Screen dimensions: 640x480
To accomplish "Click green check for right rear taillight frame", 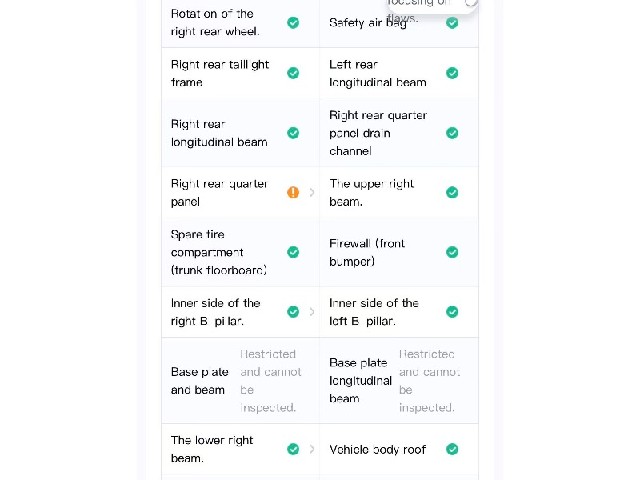I will coord(293,73).
